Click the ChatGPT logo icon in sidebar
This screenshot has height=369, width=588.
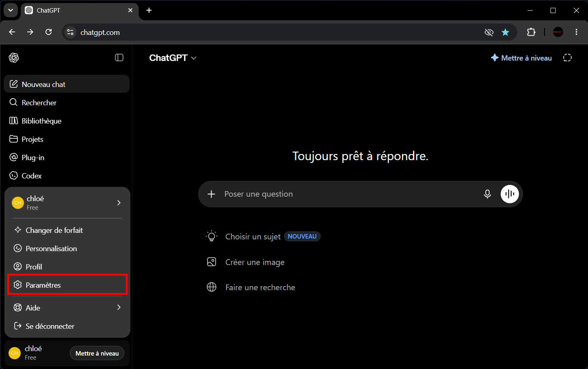pyautogui.click(x=14, y=58)
